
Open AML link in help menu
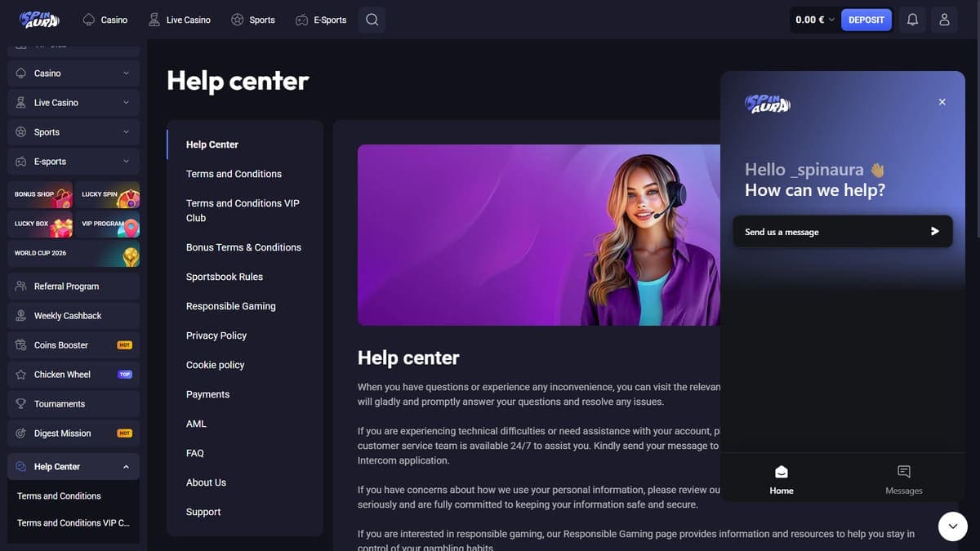(x=196, y=424)
